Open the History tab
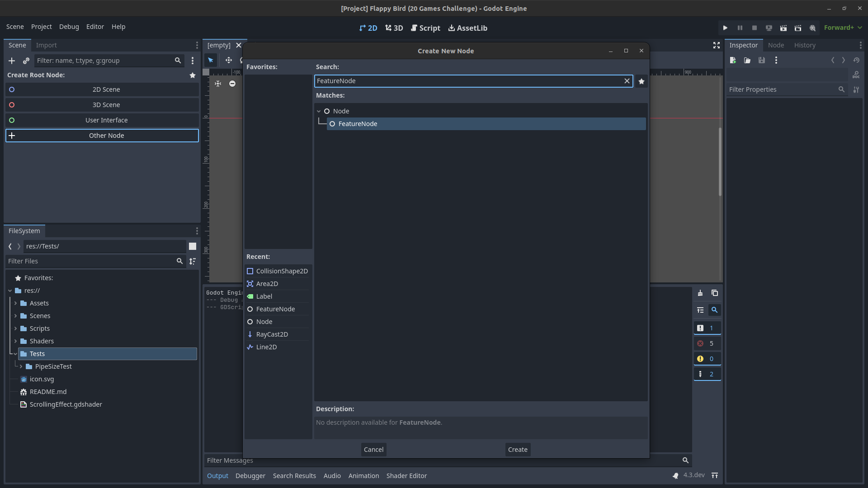 [805, 45]
